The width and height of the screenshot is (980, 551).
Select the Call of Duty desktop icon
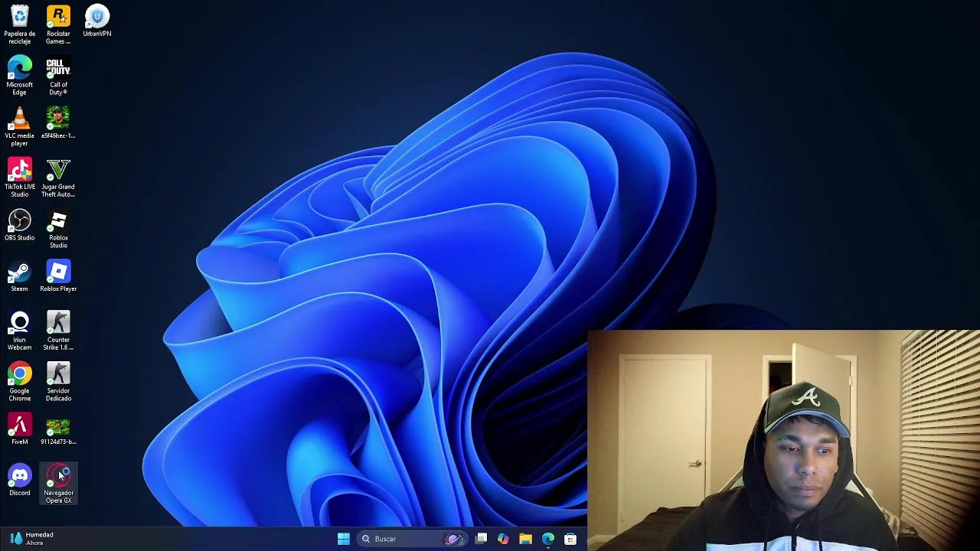click(x=58, y=76)
